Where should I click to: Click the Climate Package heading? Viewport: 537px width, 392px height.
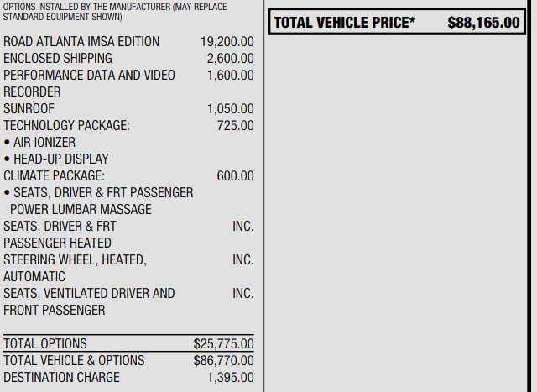click(x=55, y=176)
